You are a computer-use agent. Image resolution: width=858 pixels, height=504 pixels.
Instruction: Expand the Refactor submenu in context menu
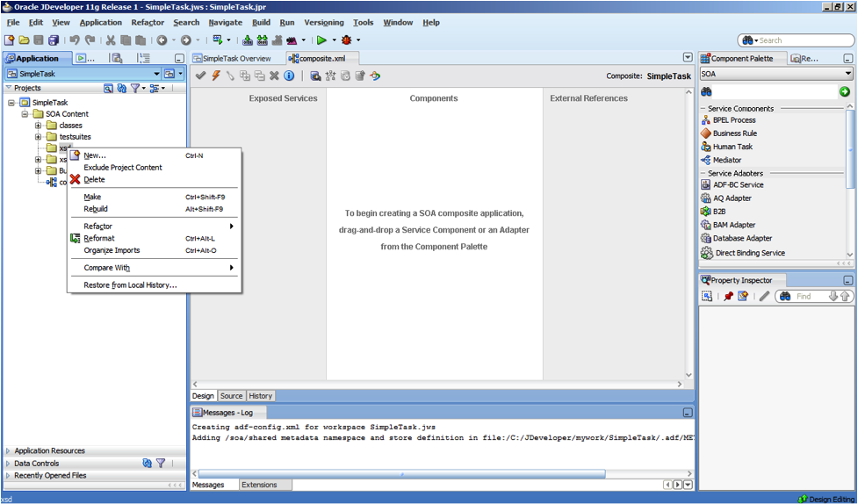pos(231,227)
